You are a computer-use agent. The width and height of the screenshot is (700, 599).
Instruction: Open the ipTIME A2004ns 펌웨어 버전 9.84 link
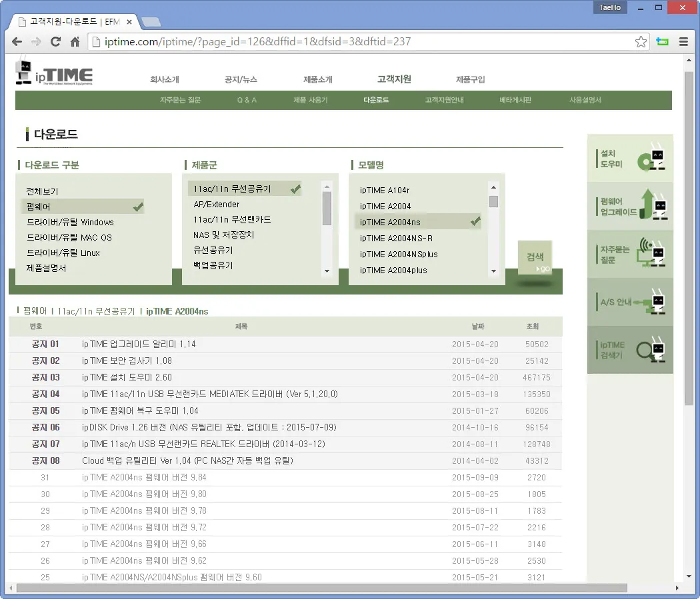pyautogui.click(x=145, y=477)
